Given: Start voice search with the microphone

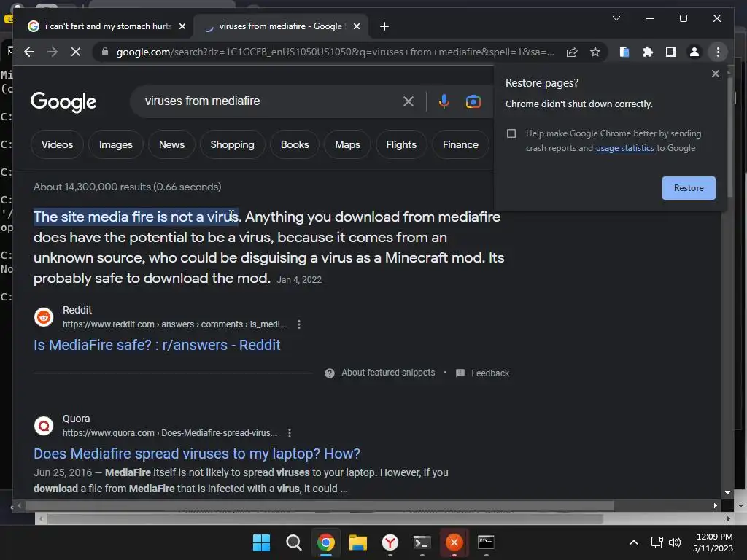Looking at the screenshot, I should [x=444, y=101].
